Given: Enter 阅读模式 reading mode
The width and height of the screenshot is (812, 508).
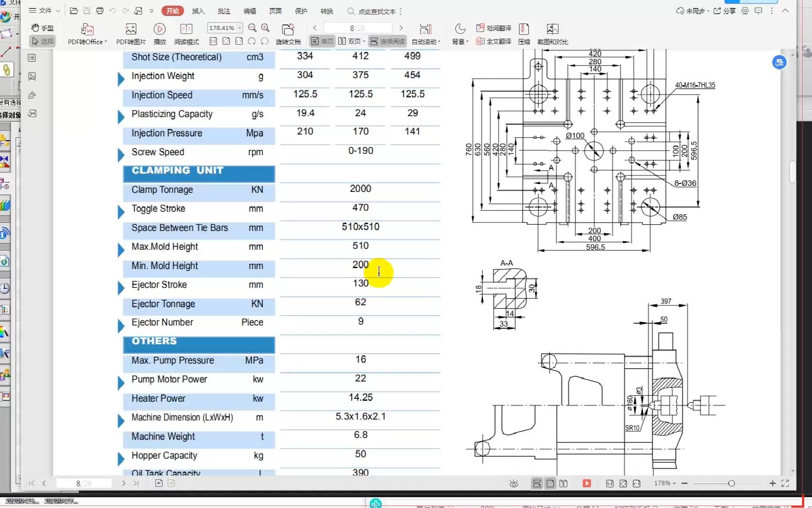Looking at the screenshot, I should 186,34.
